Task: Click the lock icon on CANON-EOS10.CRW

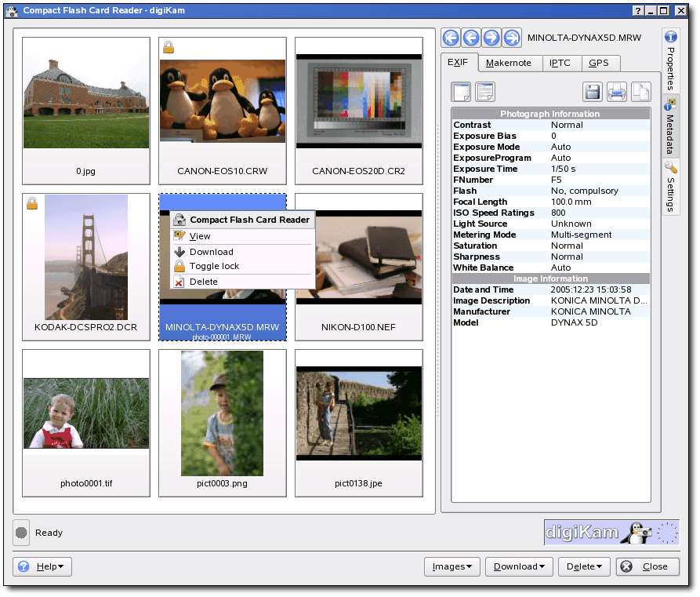Action: 169,47
